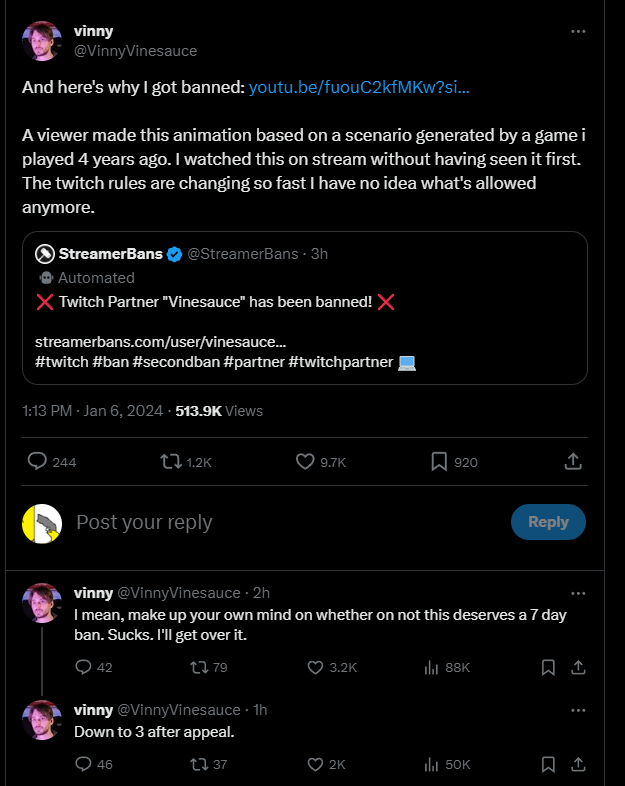Focus the Post your reply field
The height and width of the screenshot is (786, 625).
pos(286,522)
